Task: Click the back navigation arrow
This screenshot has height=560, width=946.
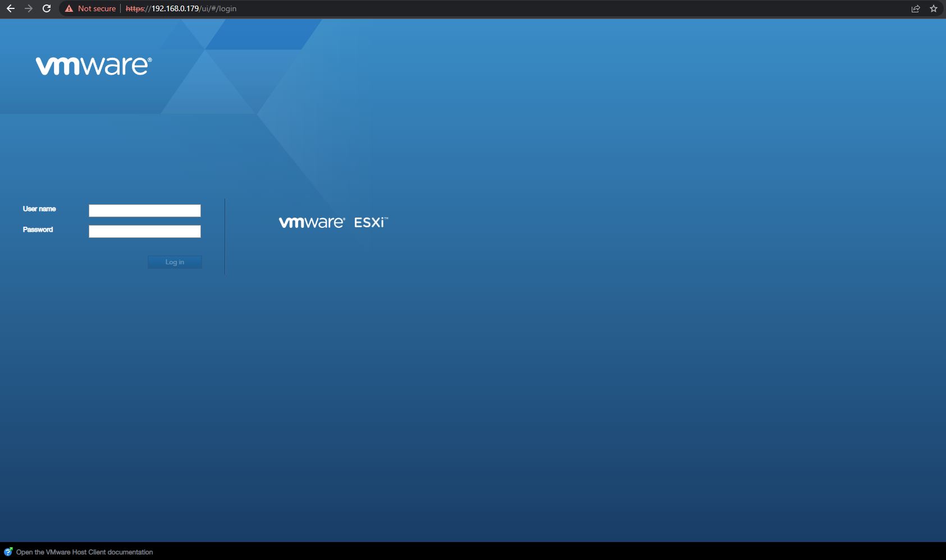Action: [x=11, y=8]
